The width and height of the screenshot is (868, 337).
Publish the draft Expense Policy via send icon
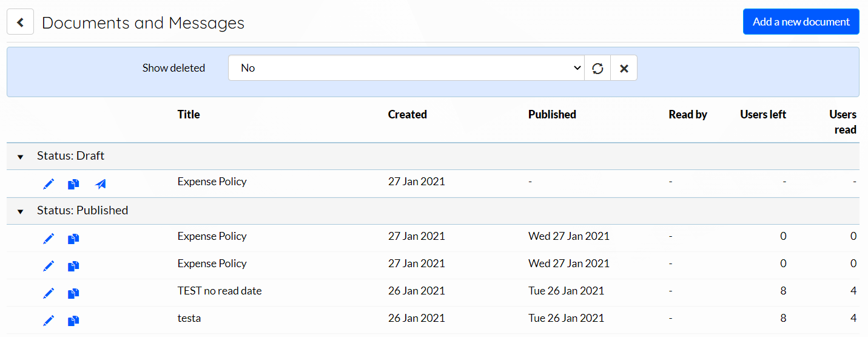coord(101,184)
